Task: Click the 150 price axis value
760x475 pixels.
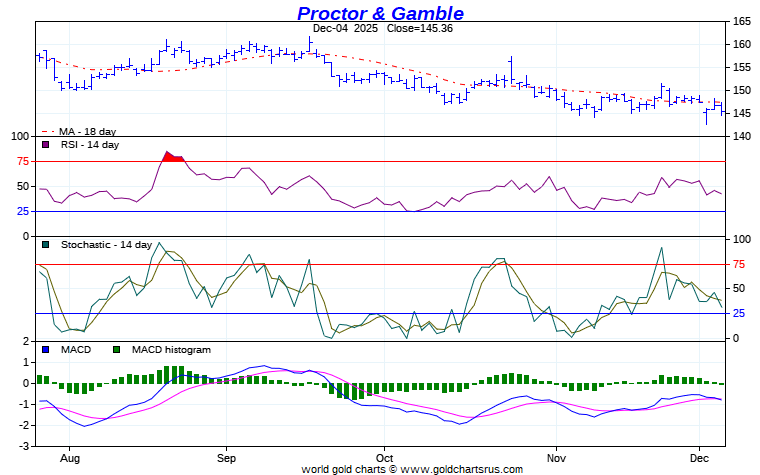Action: tap(742, 90)
